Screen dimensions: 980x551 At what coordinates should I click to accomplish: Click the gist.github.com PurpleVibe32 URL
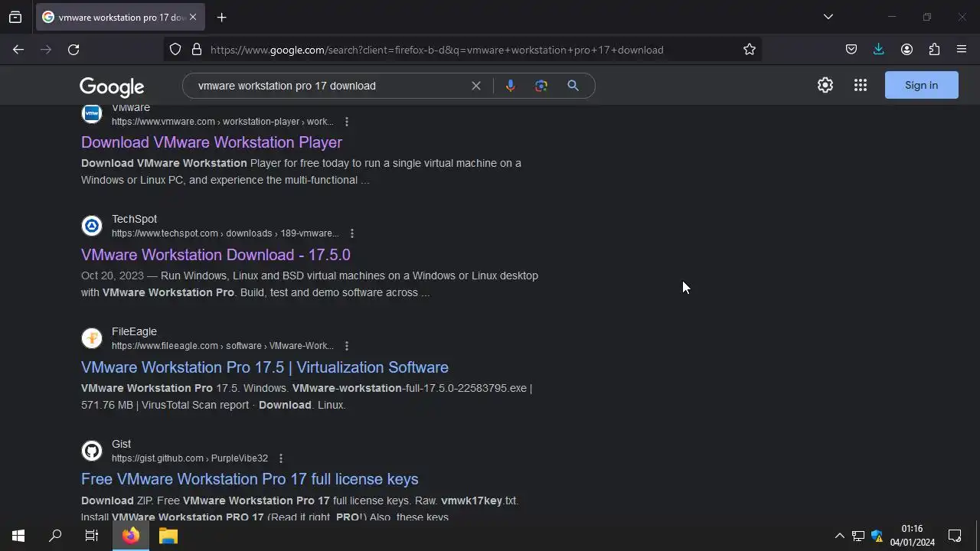pyautogui.click(x=190, y=458)
